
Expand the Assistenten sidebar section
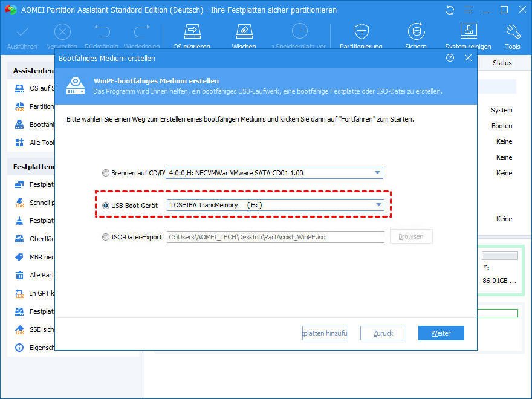pyautogui.click(x=33, y=71)
